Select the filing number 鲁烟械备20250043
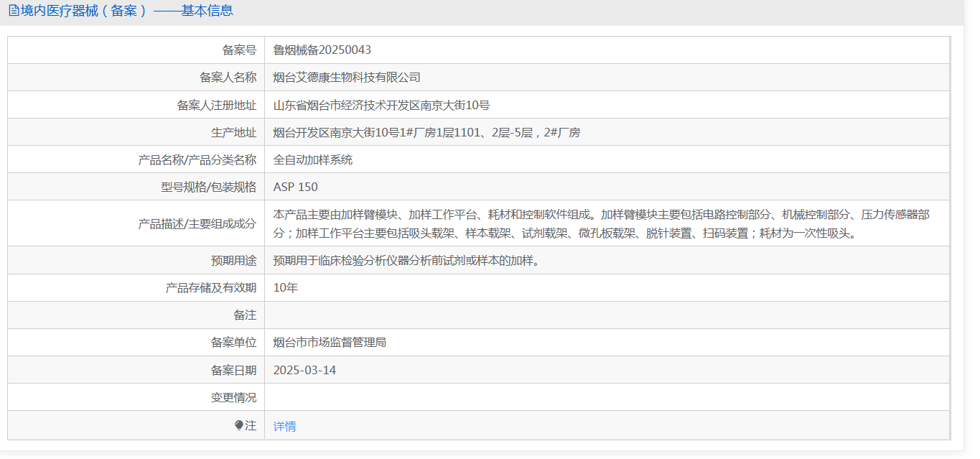Screen dimensions: 980x459 (322, 50)
